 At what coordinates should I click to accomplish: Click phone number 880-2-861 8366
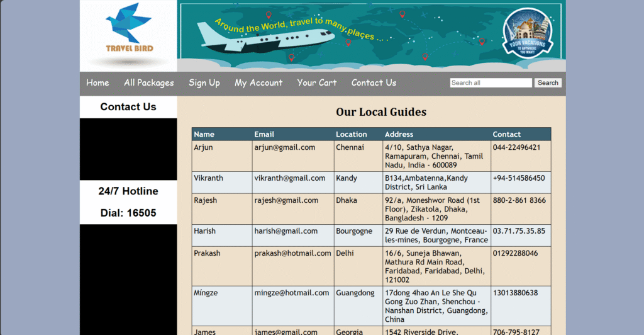coord(519,200)
